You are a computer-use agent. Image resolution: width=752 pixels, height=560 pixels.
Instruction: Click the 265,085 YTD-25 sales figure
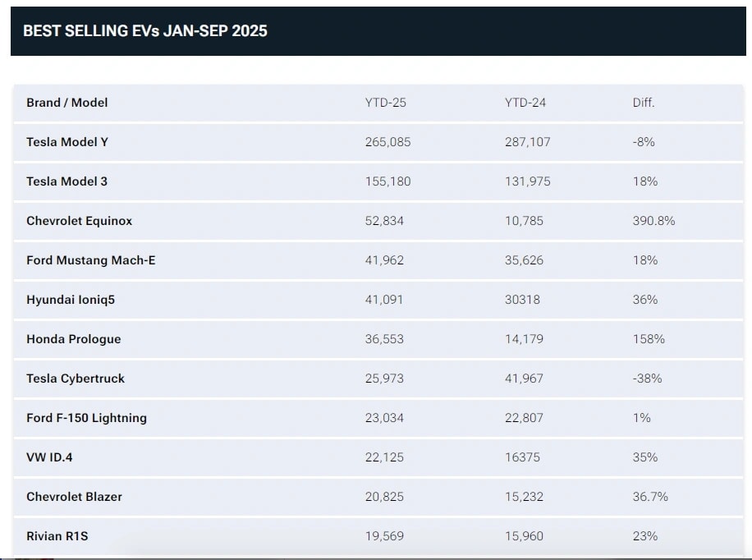387,142
